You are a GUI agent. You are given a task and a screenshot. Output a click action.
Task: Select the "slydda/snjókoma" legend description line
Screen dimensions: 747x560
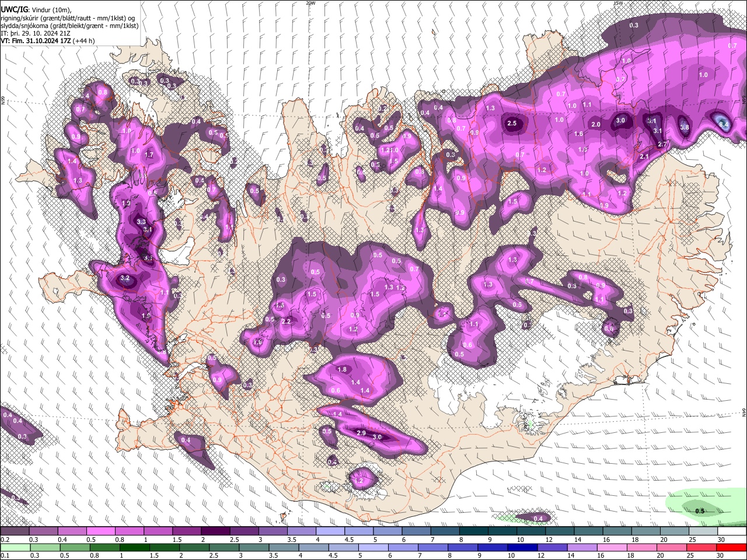tap(69, 26)
